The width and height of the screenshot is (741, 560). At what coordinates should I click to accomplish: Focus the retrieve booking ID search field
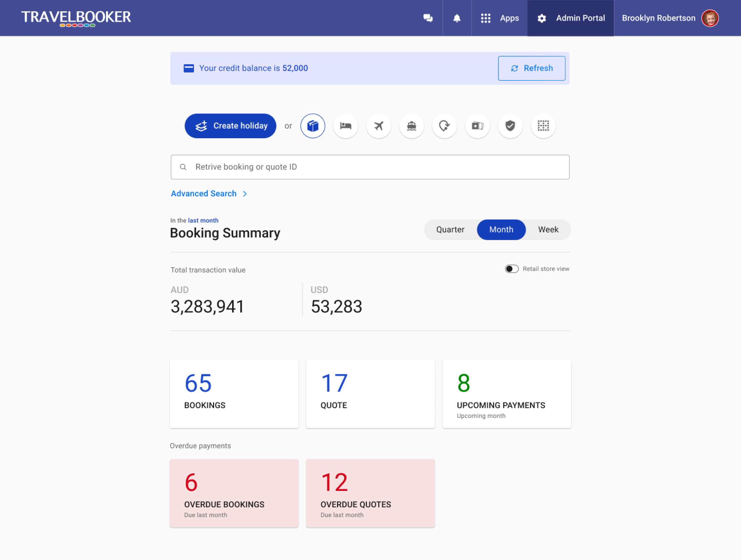[370, 167]
